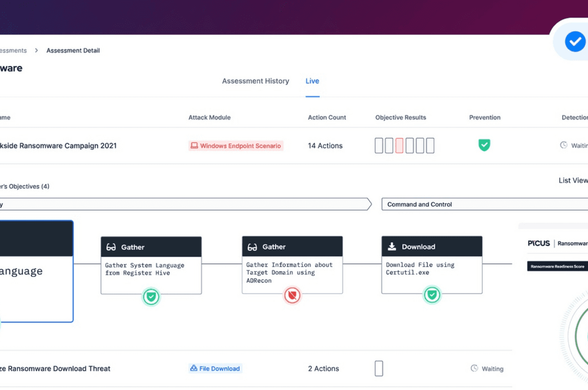Click the red failed objective result box
This screenshot has width=588, height=390.
click(399, 146)
